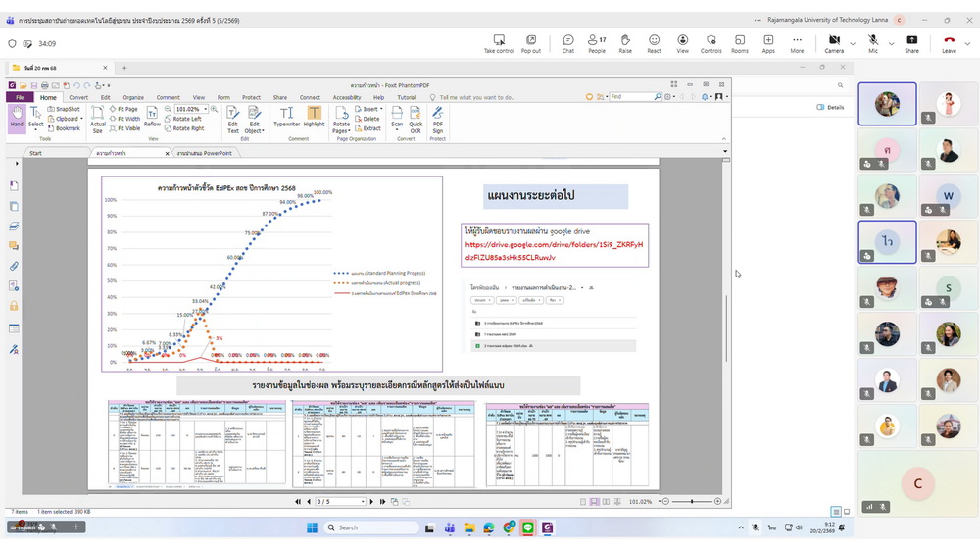The width and height of the screenshot is (980, 552).
Task: Select the Highlight tool in Foxit ribbon
Action: (x=314, y=117)
